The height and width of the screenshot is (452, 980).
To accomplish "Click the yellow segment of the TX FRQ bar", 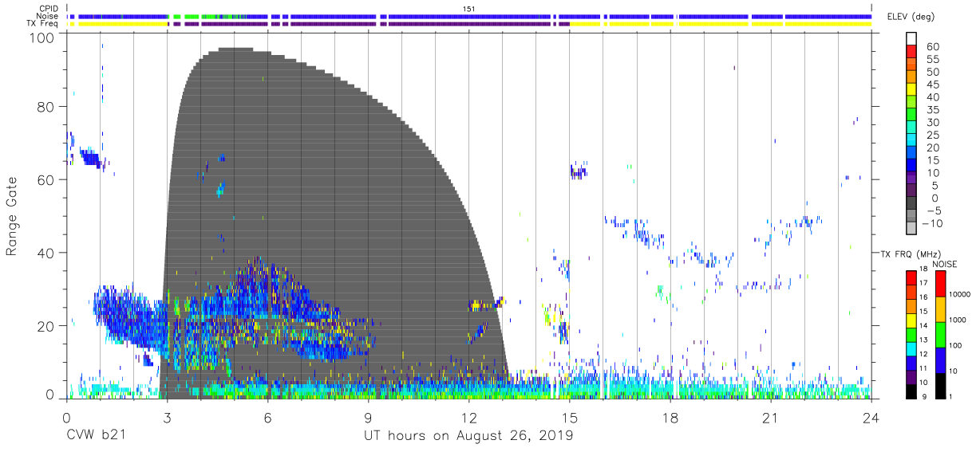I will [911, 320].
